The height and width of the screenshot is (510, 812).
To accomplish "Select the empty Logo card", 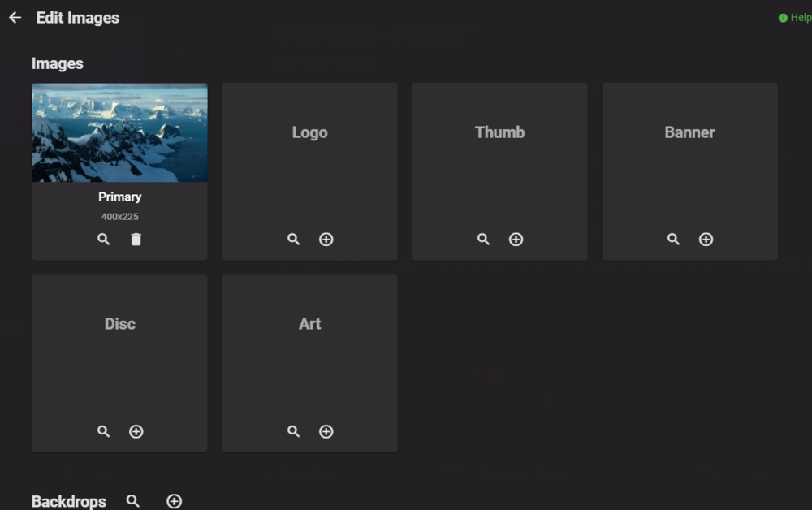I will pos(309,162).
